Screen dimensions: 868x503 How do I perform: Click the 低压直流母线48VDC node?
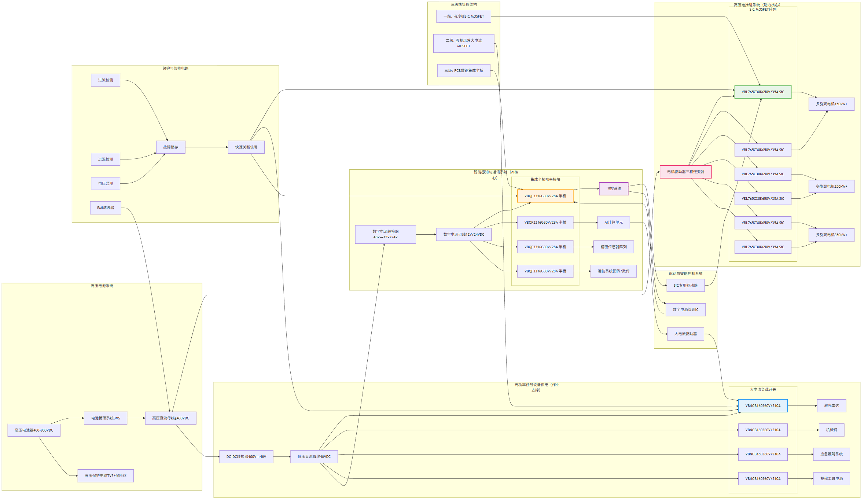314,457
